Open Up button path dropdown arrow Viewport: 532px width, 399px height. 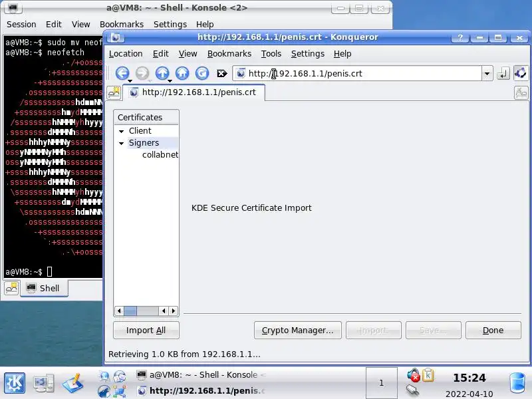pos(170,80)
